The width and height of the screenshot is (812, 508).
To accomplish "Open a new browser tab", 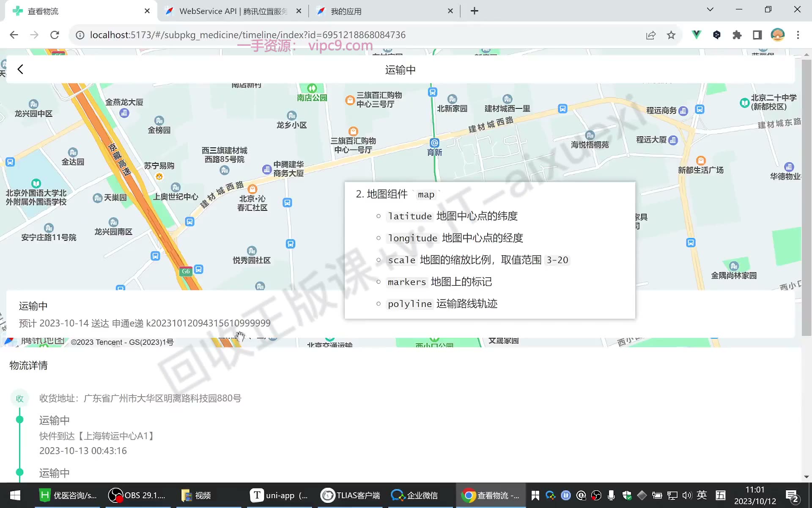I will 475,11.
